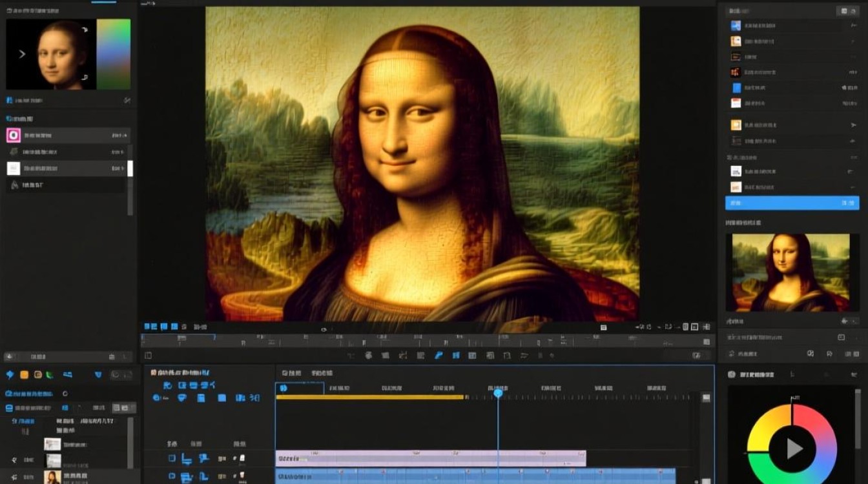868x484 pixels.
Task: Click the pink circle icon in left list
Action: (14, 136)
